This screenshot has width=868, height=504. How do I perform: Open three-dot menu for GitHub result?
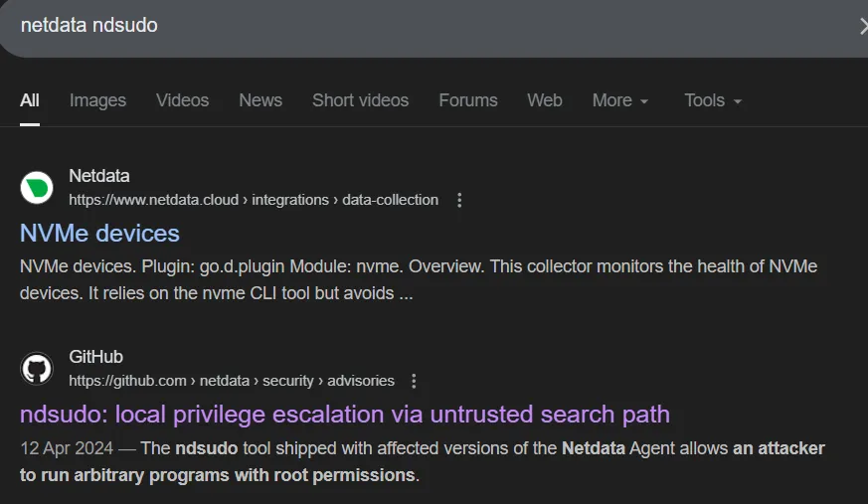pyautogui.click(x=415, y=381)
